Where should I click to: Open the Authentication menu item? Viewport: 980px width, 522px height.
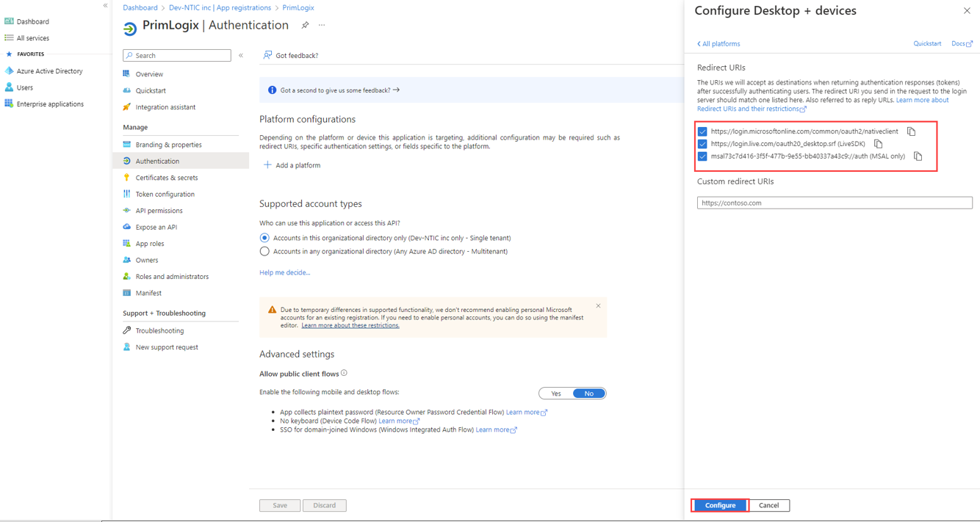181,161
